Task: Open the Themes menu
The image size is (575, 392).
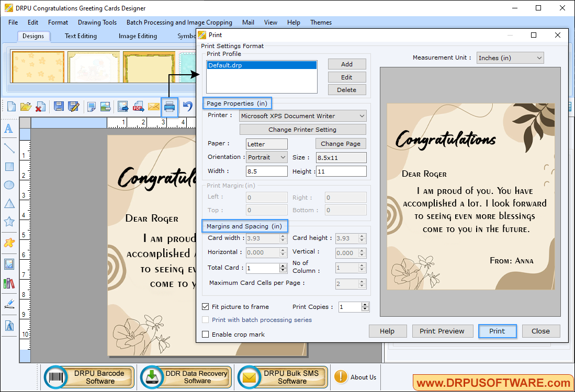Action: (321, 22)
